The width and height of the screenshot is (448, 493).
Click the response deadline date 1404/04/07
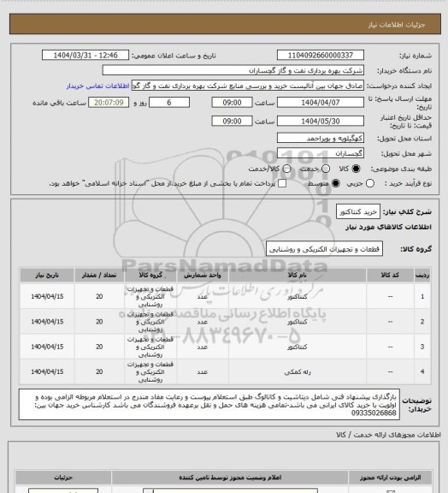coord(321,103)
